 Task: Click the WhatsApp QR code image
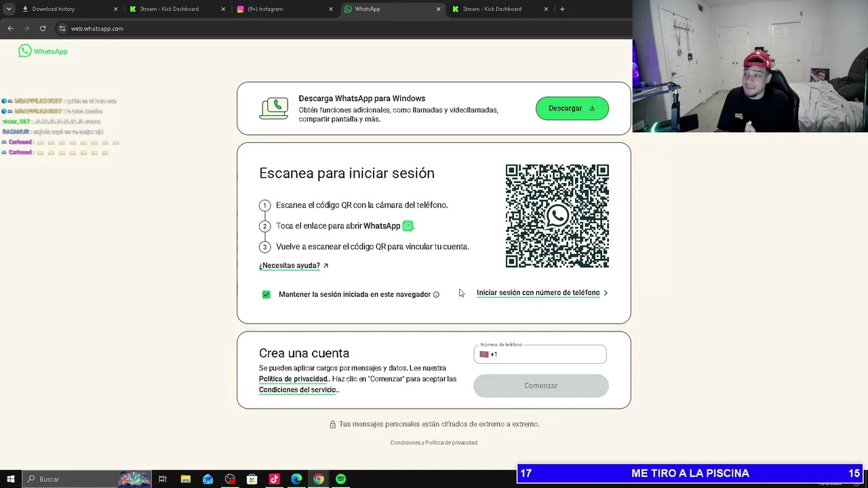(x=557, y=216)
